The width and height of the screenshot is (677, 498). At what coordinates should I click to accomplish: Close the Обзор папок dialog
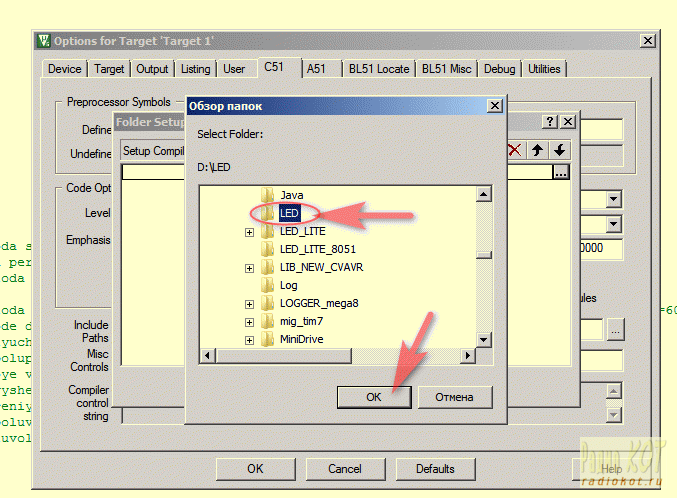click(x=495, y=106)
